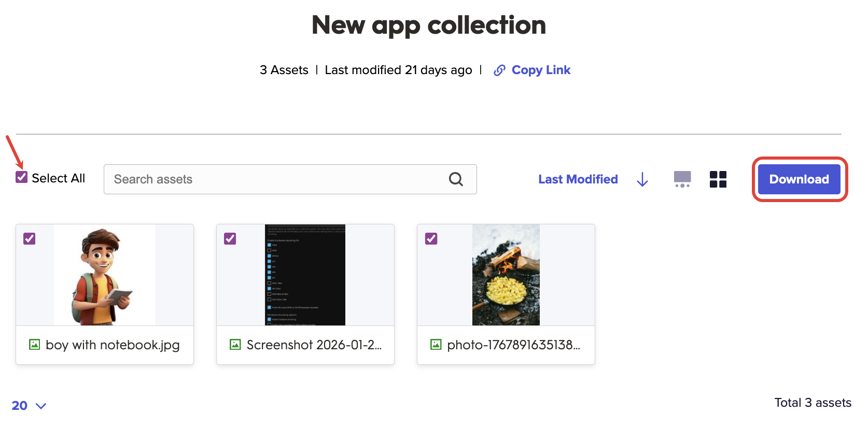Open the Last Modified sort dropdown

pos(578,179)
